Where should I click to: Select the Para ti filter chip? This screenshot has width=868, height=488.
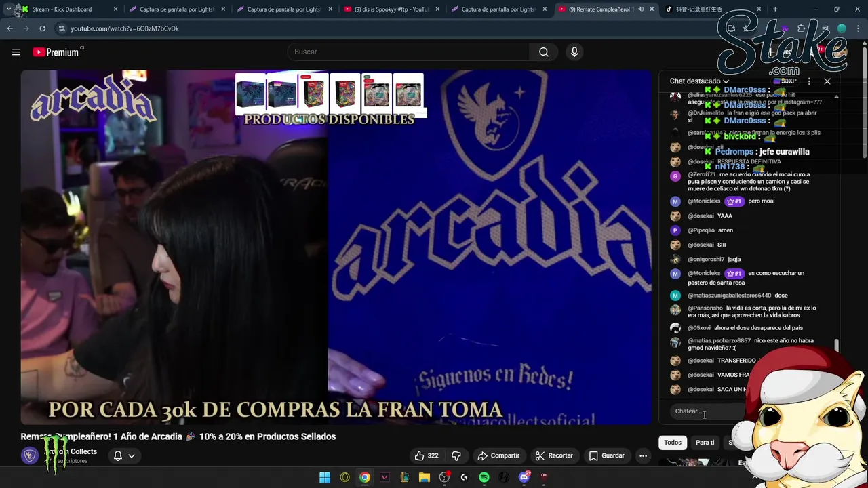click(705, 443)
